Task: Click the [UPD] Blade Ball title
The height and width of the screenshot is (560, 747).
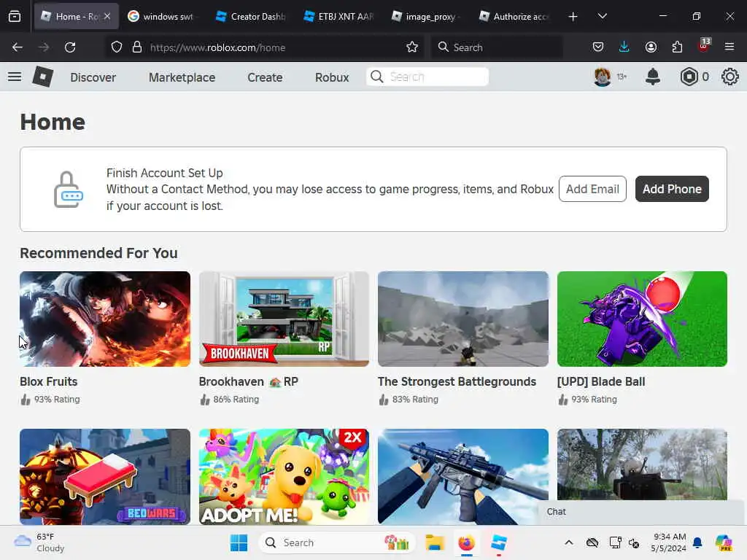Action: [601, 382]
